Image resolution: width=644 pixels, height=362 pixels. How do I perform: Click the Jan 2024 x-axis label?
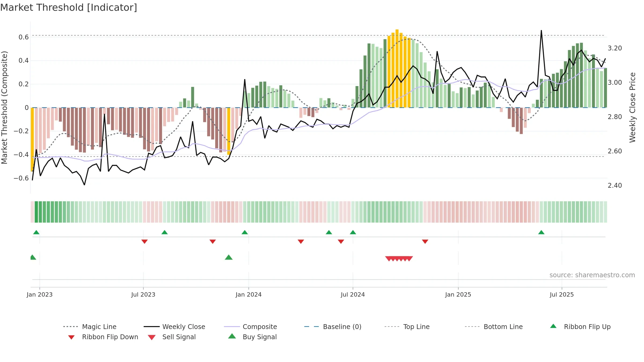click(248, 294)
